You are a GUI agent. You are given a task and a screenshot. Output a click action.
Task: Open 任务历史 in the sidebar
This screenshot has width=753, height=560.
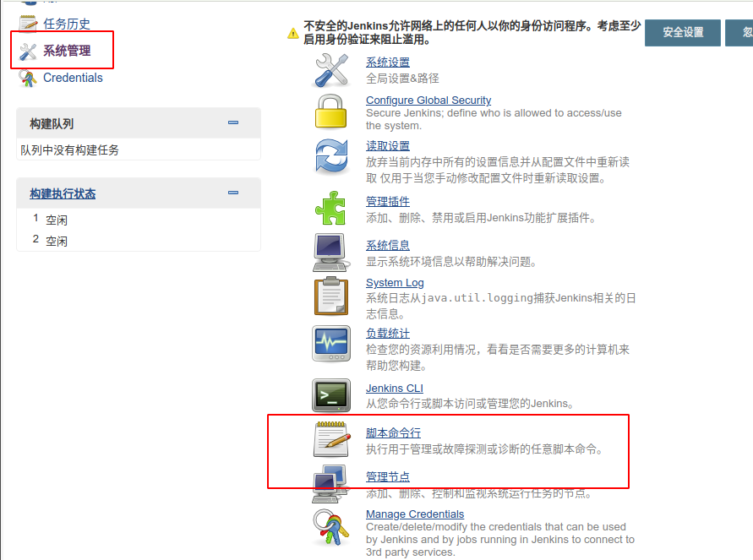[x=63, y=23]
